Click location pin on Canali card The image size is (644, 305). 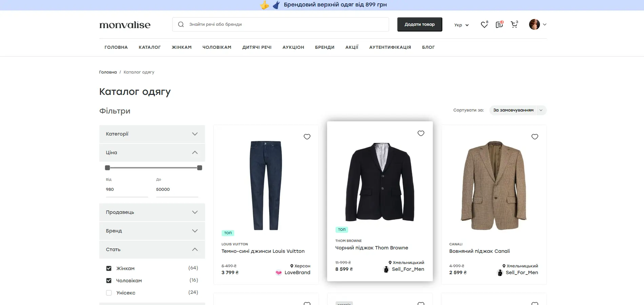[504, 266]
